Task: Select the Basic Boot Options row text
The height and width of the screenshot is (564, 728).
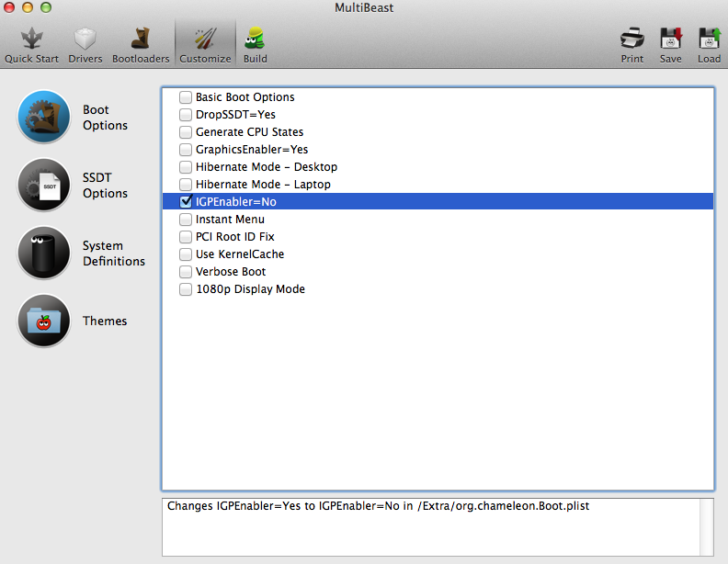Action: (245, 97)
